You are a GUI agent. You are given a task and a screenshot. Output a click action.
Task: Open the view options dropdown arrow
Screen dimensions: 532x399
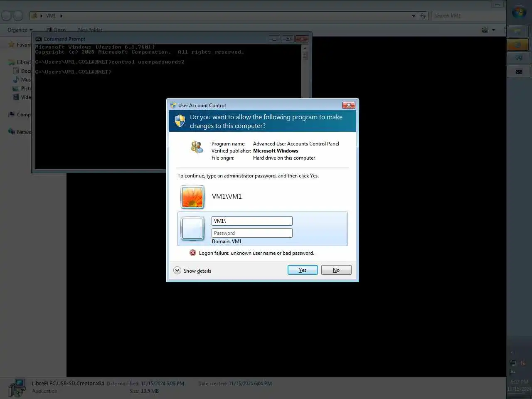point(494,30)
